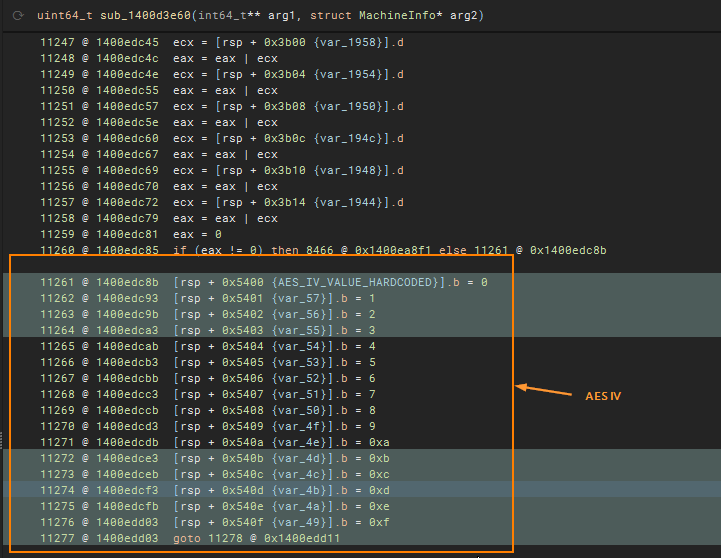
Task: Click the 0xa constant on line 11271
Action: (379, 442)
